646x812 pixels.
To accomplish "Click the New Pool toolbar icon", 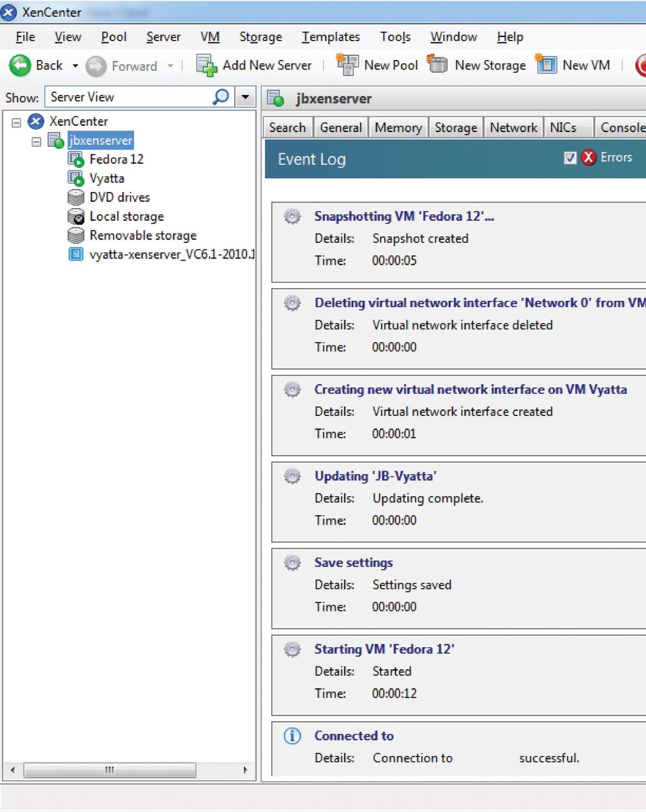I will 348,65.
